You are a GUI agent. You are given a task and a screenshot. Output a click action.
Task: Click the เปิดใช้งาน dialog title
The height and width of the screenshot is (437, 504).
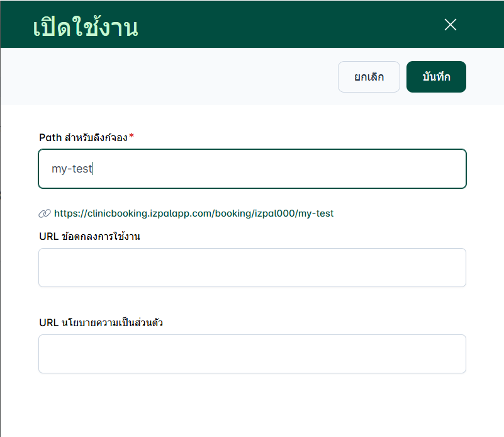[86, 27]
